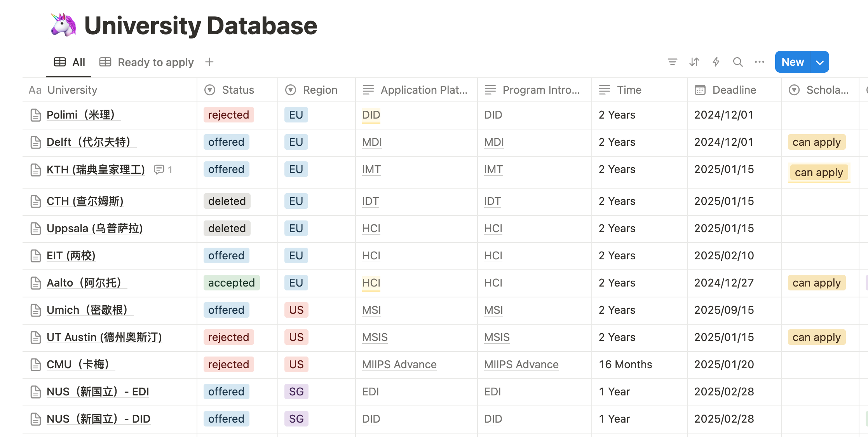Open the filter options icon

coord(673,62)
